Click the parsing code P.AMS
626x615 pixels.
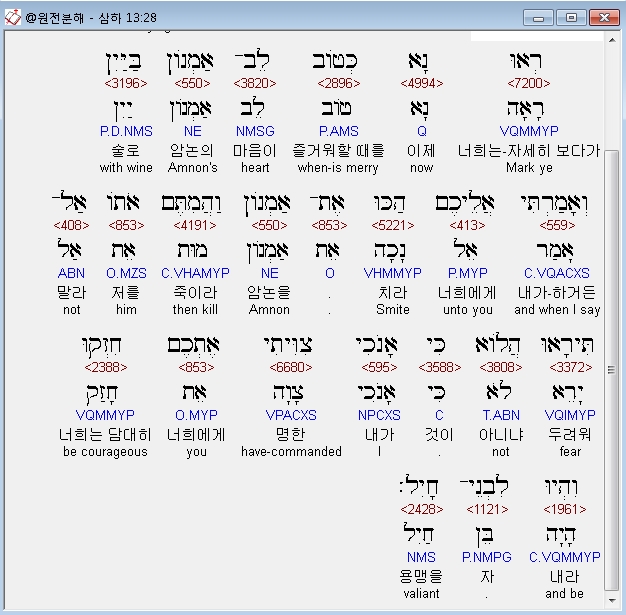point(339,131)
